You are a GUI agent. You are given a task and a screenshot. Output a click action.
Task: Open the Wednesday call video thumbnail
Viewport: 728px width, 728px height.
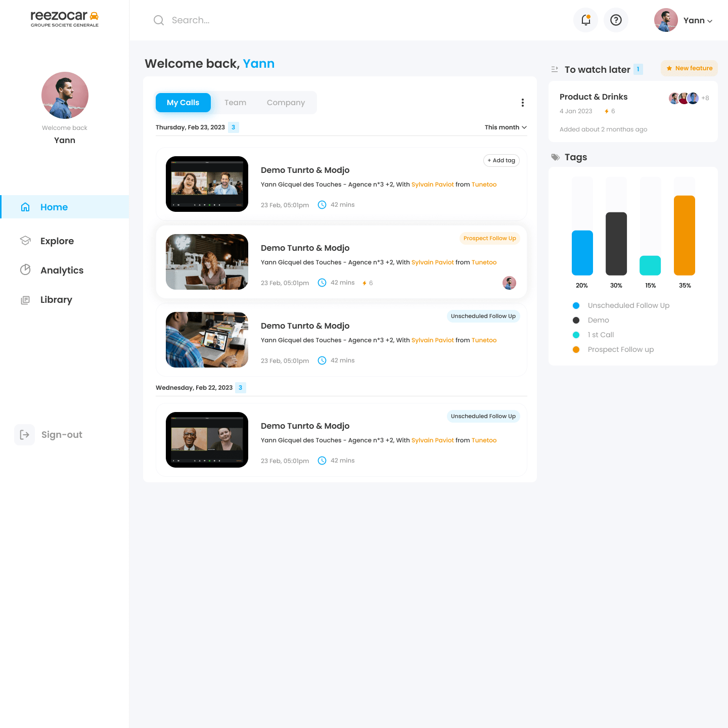point(207,440)
